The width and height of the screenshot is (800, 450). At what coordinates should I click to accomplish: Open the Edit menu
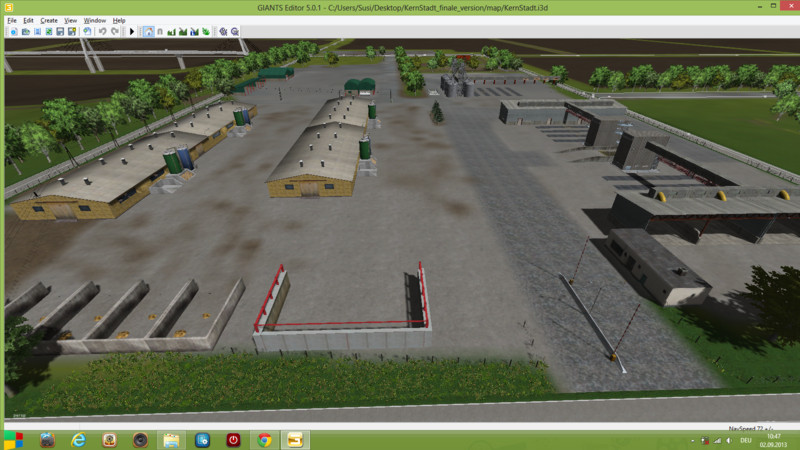pyautogui.click(x=28, y=20)
